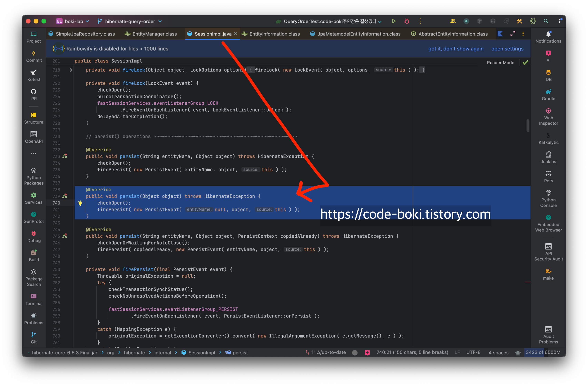Run the QueryOrderTest configuration

pos(394,21)
